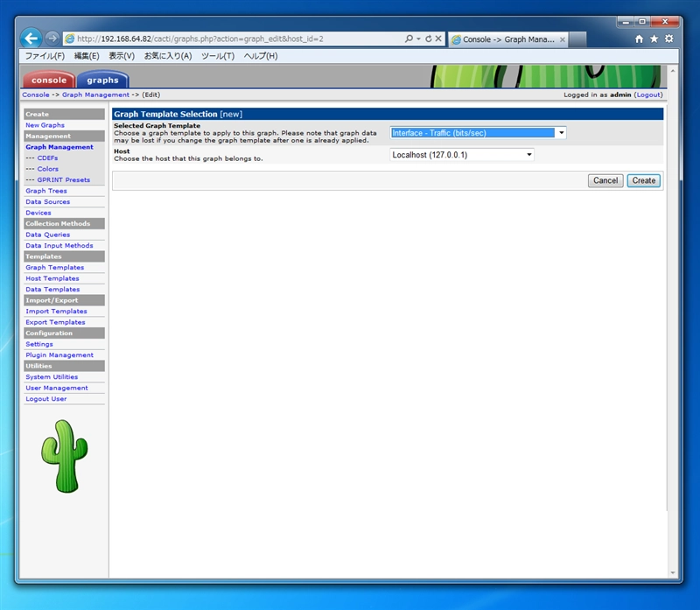Viewport: 700px width, 610px height.
Task: Open 表示(V) menu
Action: click(x=122, y=56)
